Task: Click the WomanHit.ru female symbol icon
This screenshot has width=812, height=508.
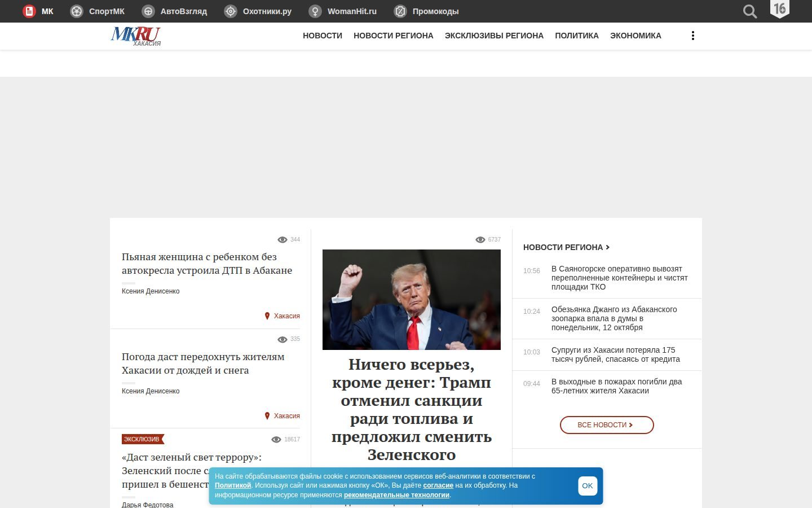Action: tap(315, 11)
